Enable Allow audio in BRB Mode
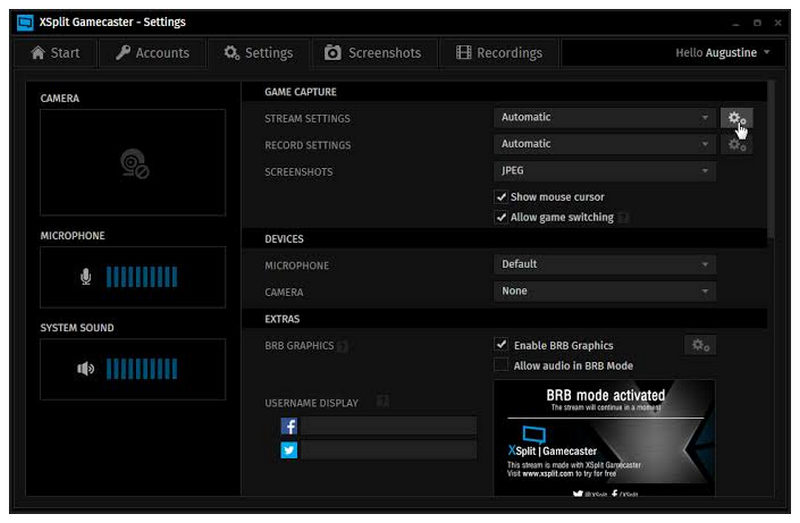 [x=501, y=365]
